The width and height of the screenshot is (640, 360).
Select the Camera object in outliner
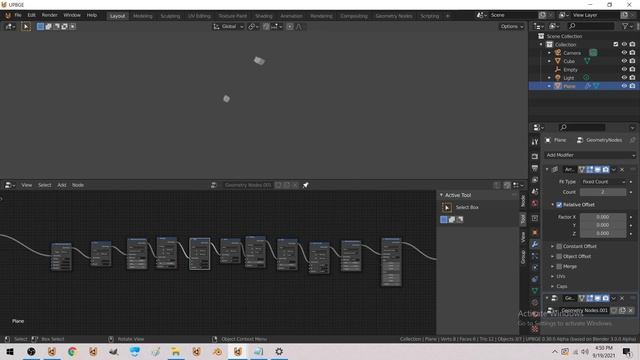(x=572, y=53)
